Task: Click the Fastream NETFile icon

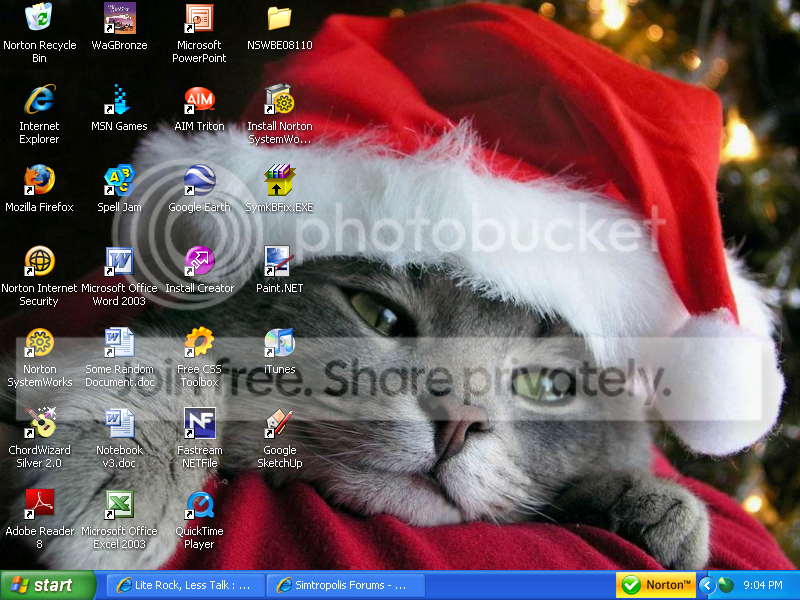Action: [199, 422]
